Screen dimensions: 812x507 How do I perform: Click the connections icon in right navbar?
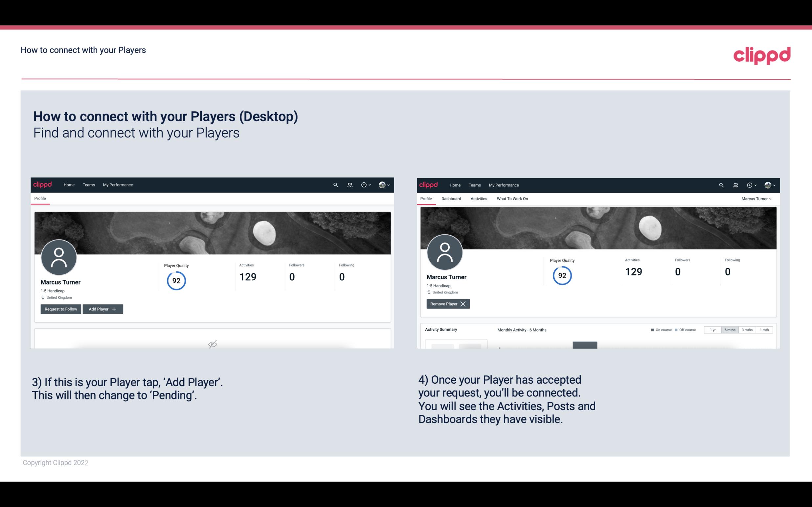[735, 185]
